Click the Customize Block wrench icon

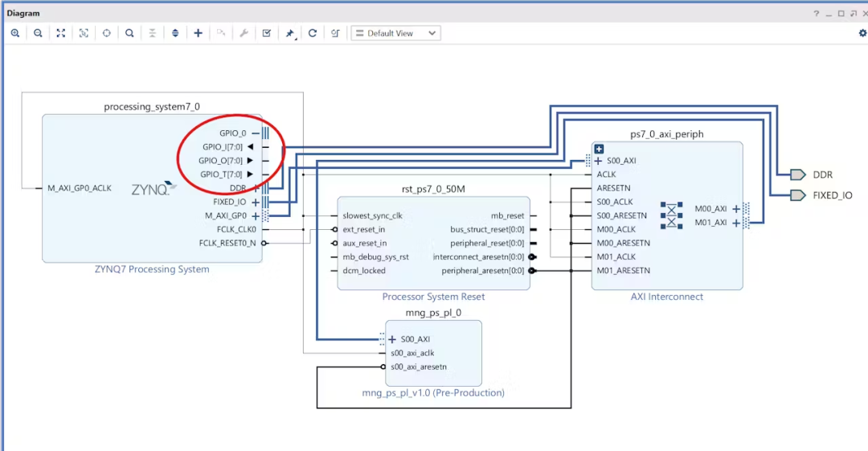tap(244, 33)
